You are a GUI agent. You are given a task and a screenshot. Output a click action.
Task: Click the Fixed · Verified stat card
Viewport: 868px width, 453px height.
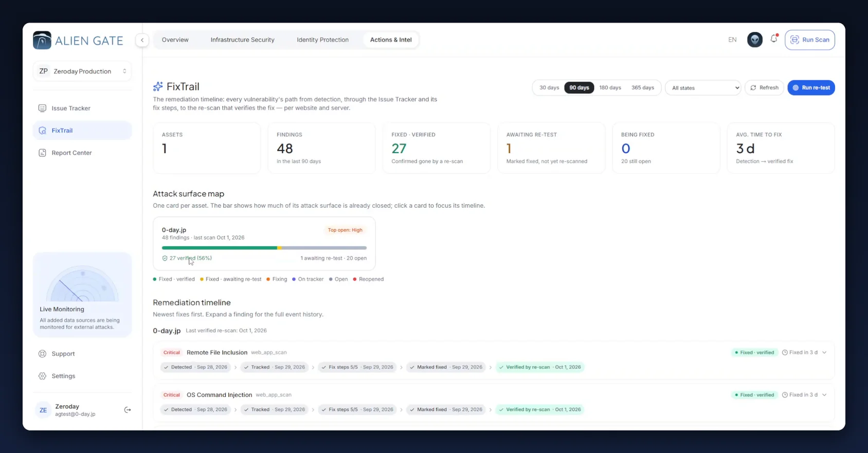click(x=436, y=148)
